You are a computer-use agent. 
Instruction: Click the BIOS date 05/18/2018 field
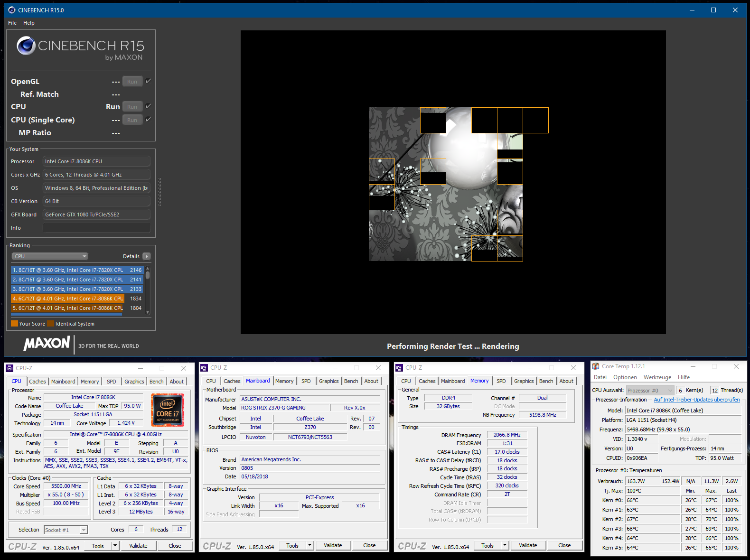[310, 476]
